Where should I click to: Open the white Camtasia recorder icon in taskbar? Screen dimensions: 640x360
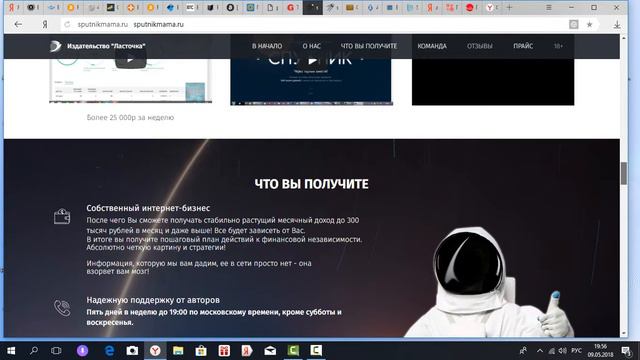[316, 351]
